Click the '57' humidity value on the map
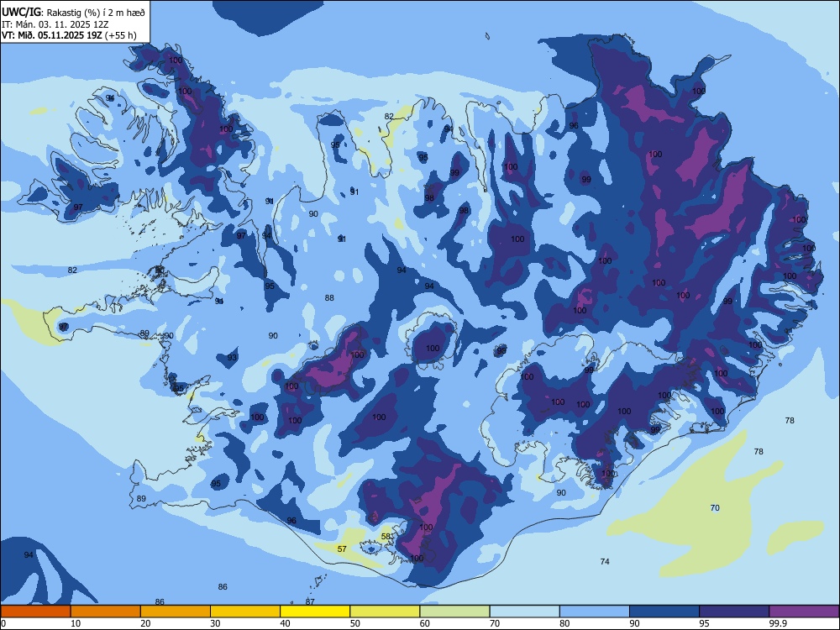This screenshot has height=630, width=840. [342, 549]
